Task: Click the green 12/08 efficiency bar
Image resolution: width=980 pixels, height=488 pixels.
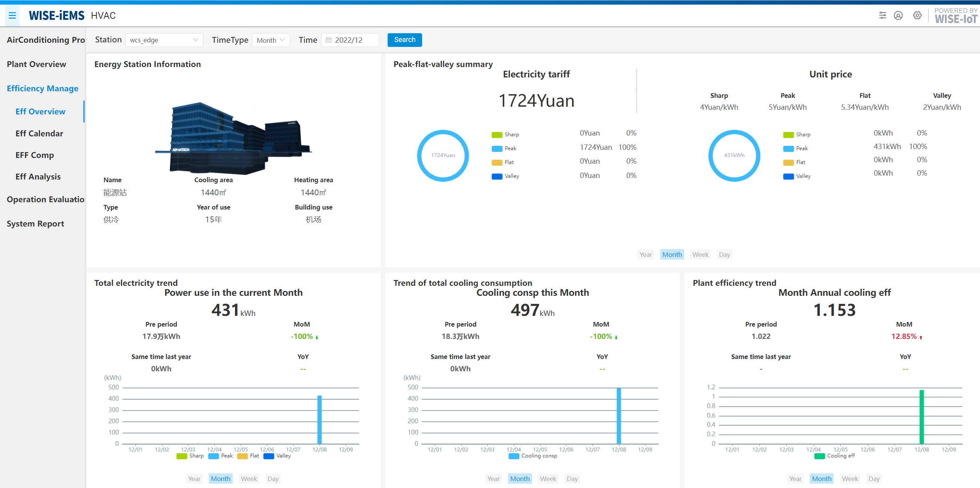Action: tap(922, 417)
